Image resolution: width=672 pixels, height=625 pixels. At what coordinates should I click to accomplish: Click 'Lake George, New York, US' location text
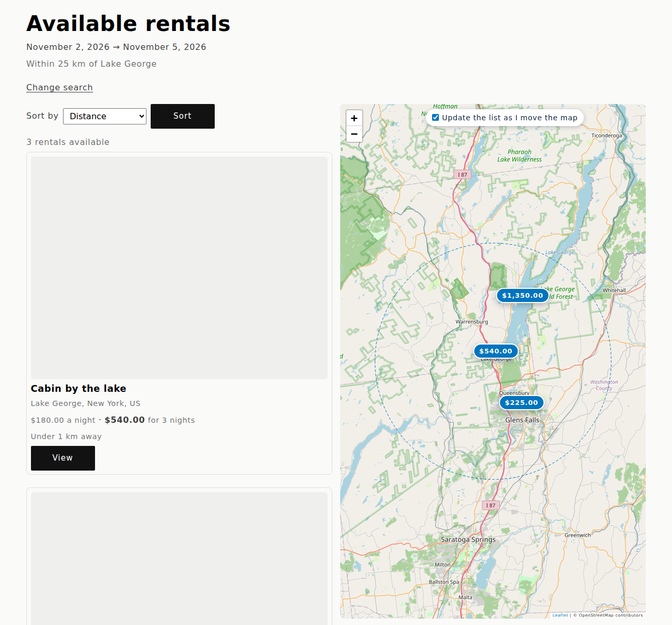tap(86, 403)
